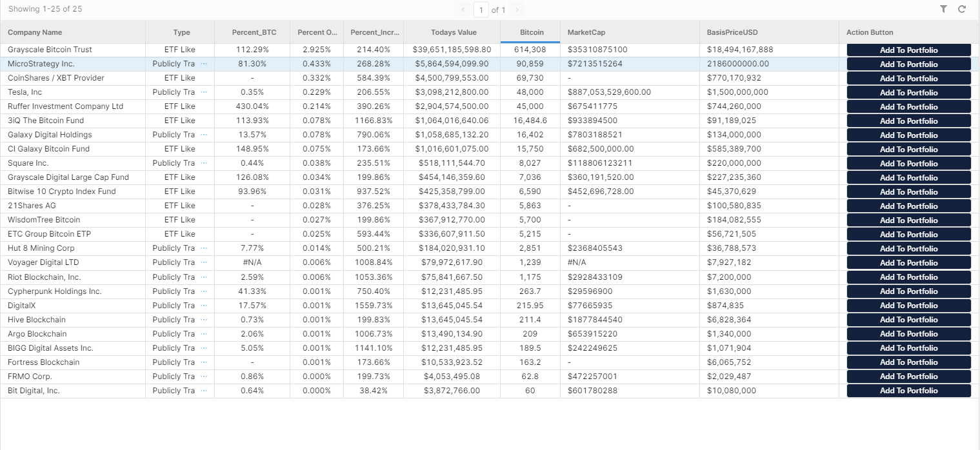The image size is (980, 450).
Task: Expand the truncated Type cell for Tesla, Inc
Action: tap(204, 92)
